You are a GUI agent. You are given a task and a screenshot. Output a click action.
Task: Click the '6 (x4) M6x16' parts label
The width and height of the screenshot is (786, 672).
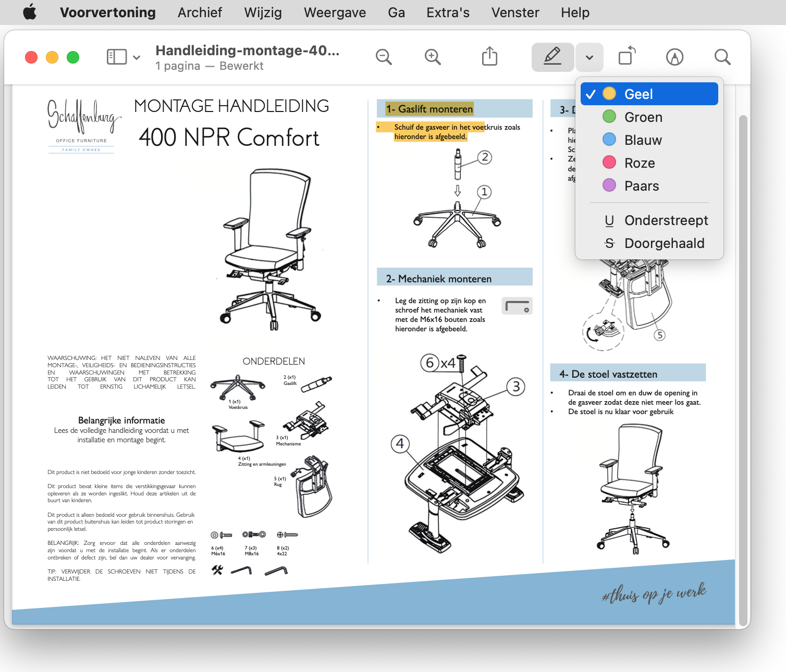tap(218, 551)
